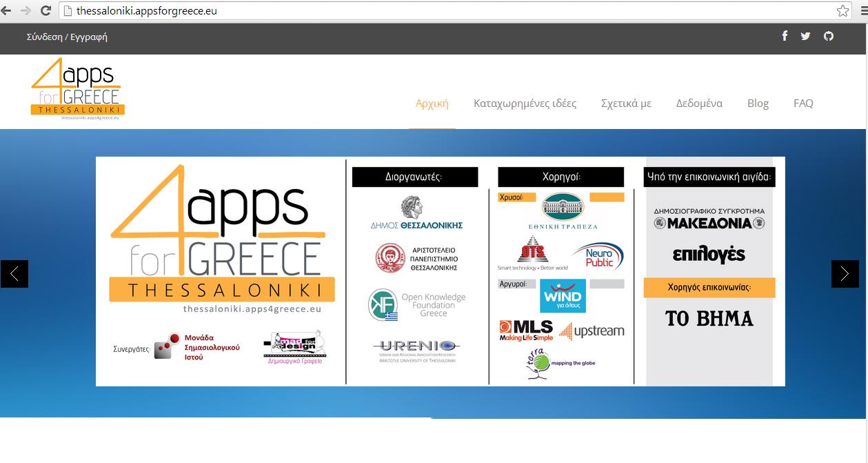Viewport: 868px width, 463px height.
Task: Click the Σύνδεση / Εγγραφή login link
Action: [x=67, y=37]
